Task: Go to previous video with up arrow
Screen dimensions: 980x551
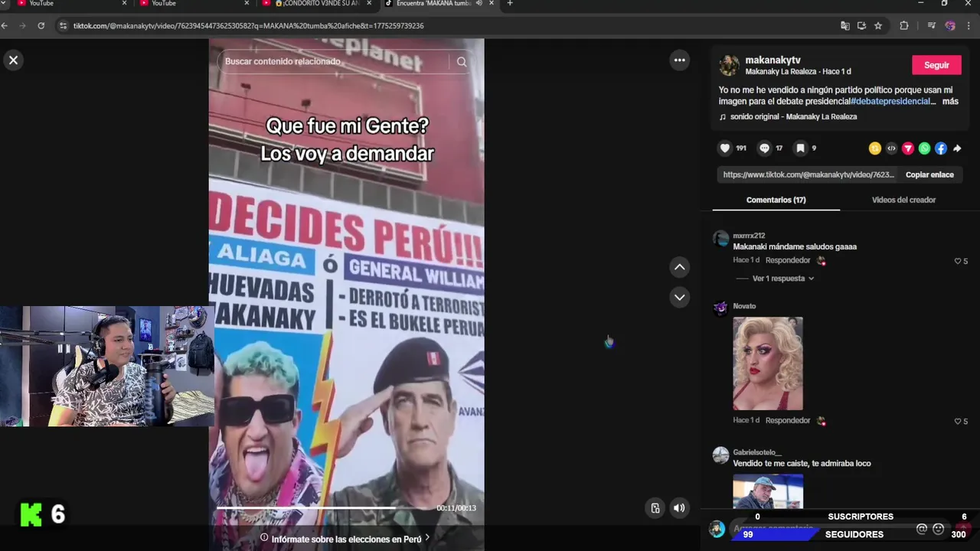Action: tap(679, 267)
